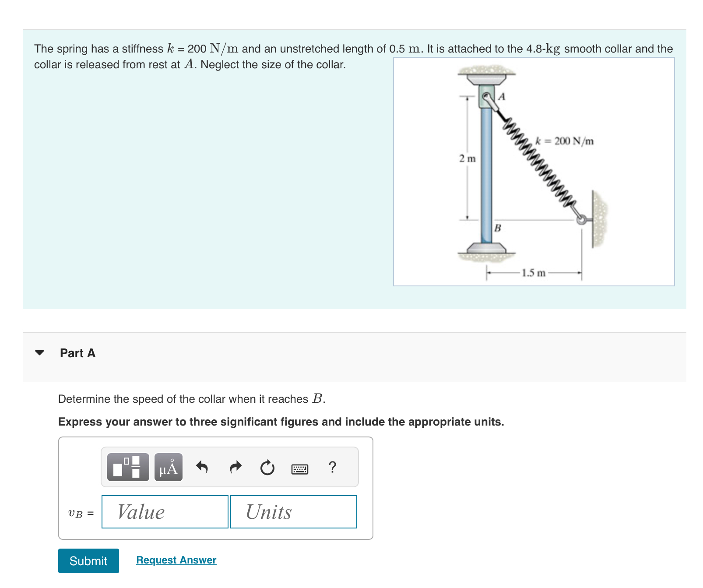Click the Units input field
This screenshot has height=588, width=703.
point(294,512)
